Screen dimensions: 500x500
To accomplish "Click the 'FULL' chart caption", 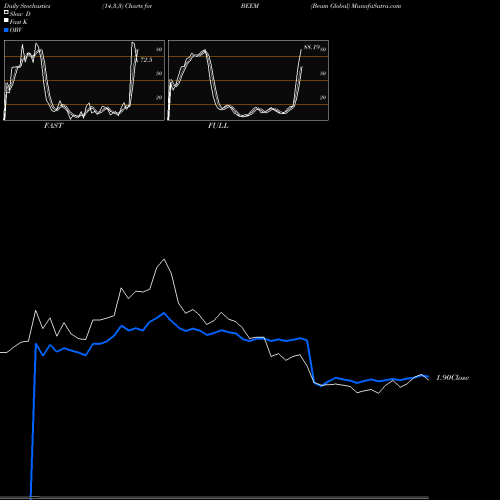I will (x=218, y=126).
